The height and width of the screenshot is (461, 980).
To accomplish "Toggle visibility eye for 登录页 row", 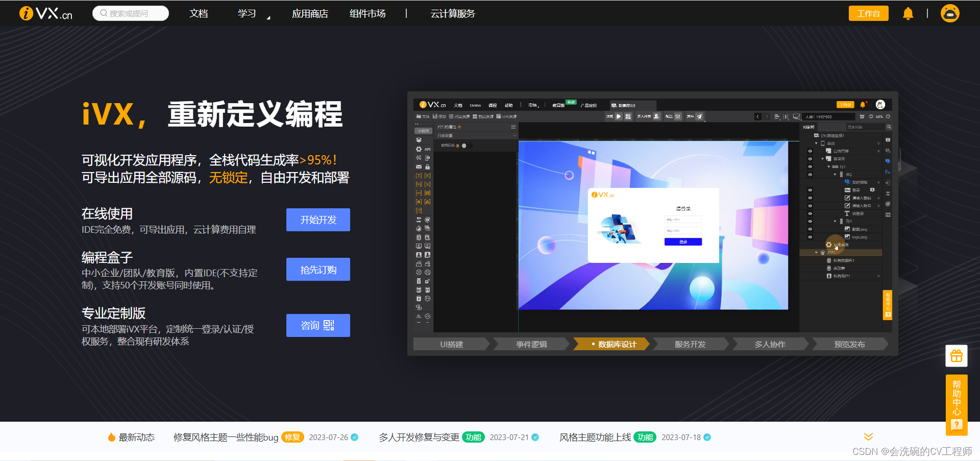I will (x=810, y=159).
